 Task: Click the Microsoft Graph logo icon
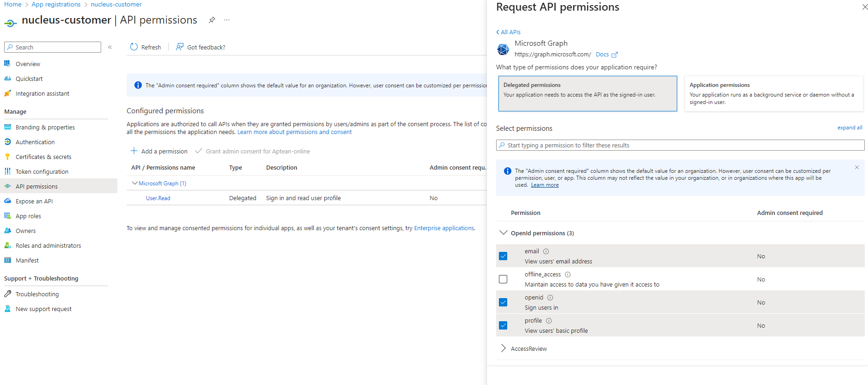click(x=503, y=49)
